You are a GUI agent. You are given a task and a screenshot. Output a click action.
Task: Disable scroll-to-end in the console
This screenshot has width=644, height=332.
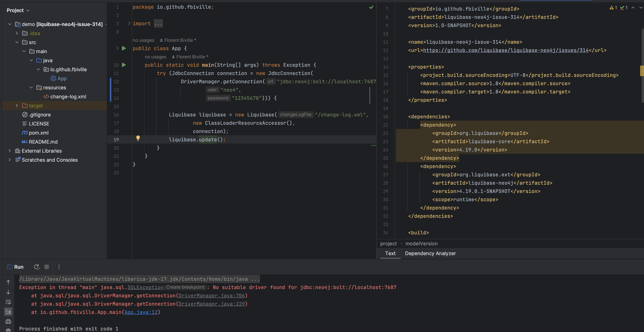point(8,312)
